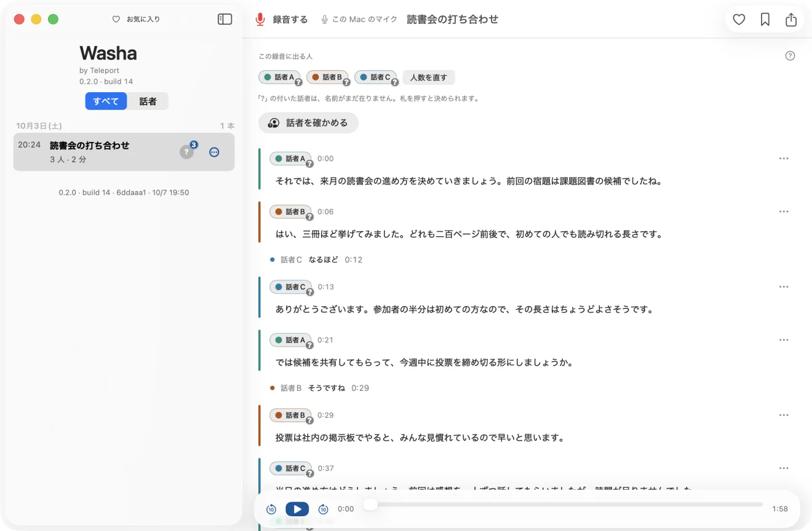812x531 pixels.
Task: Select the 読書会の打ち合わせ recording in sidebar
Action: point(124,152)
